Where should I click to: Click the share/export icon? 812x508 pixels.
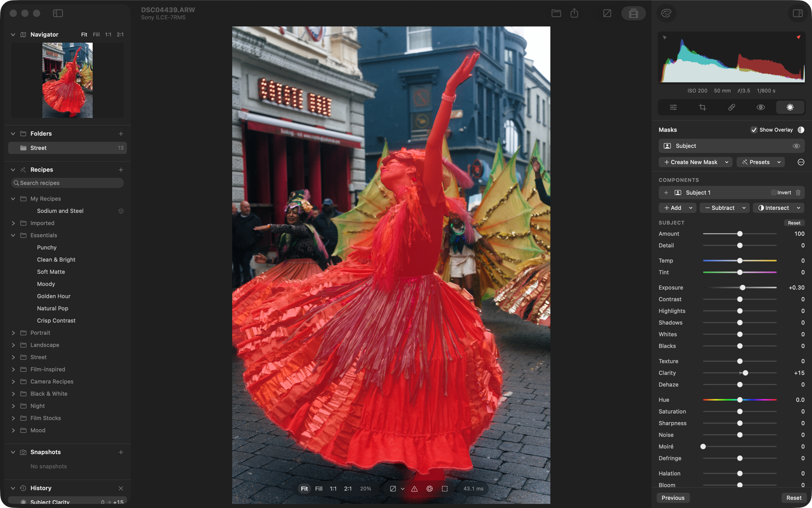pyautogui.click(x=574, y=13)
